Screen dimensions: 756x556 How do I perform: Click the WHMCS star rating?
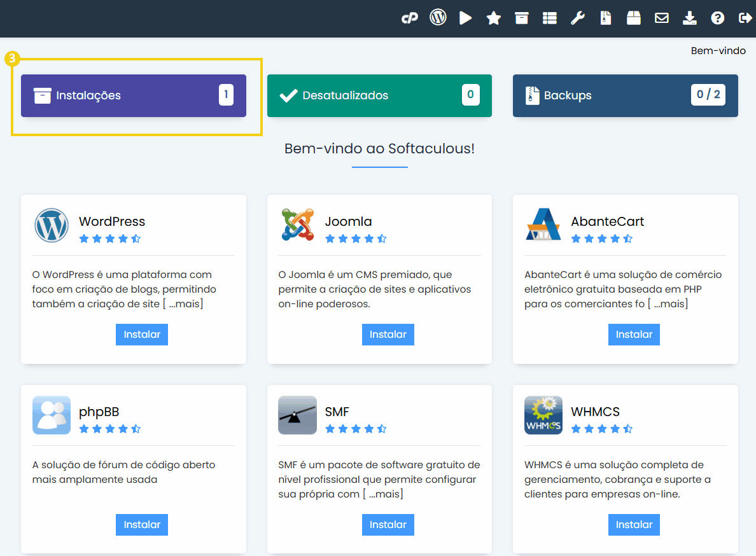pos(602,429)
